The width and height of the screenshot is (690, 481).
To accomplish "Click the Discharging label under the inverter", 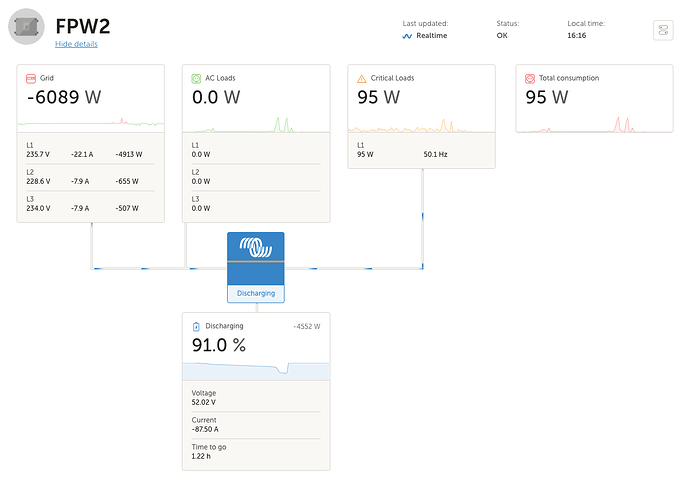I will [x=256, y=293].
